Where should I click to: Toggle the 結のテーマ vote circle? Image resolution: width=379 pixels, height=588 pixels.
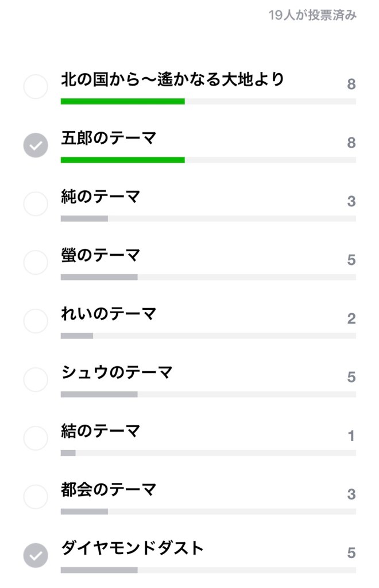point(36,439)
